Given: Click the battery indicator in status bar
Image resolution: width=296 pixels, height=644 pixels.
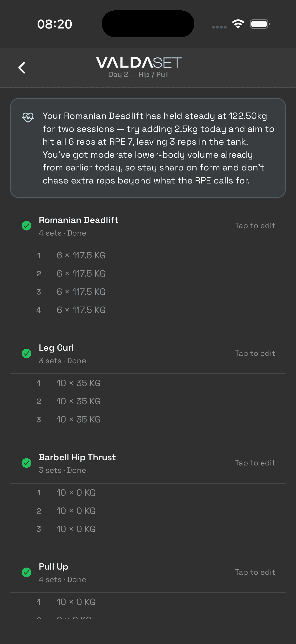Looking at the screenshot, I should pyautogui.click(x=259, y=24).
